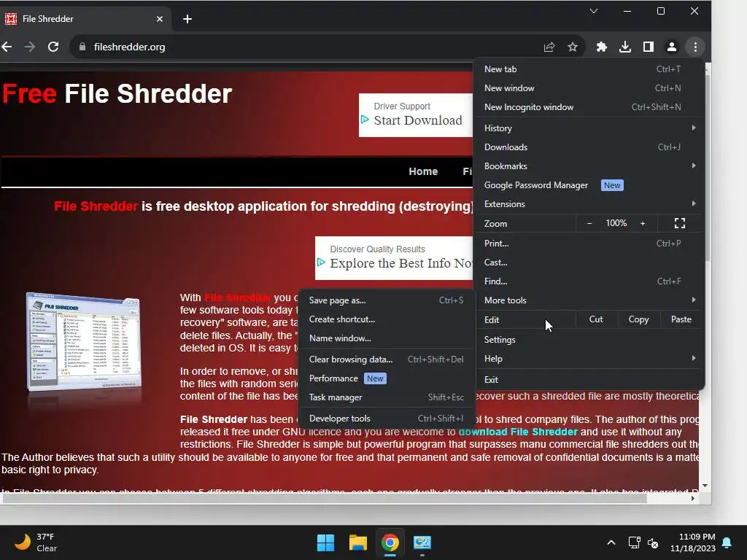Open Performance from More tools
The height and width of the screenshot is (560, 747).
[387, 378]
